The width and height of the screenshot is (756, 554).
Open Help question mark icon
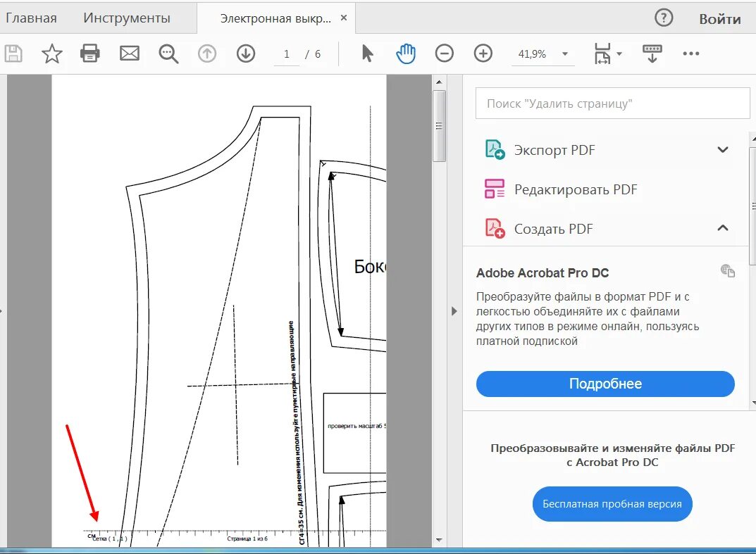coord(664,18)
